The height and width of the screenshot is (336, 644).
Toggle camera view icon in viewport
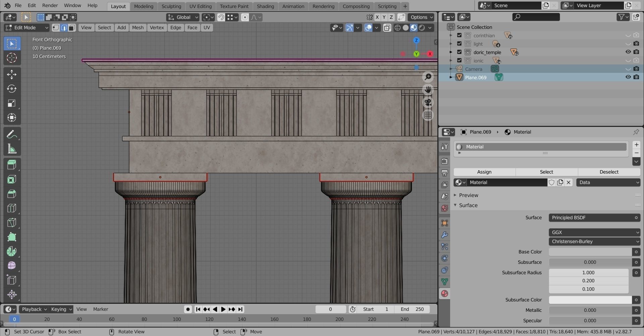tap(428, 102)
